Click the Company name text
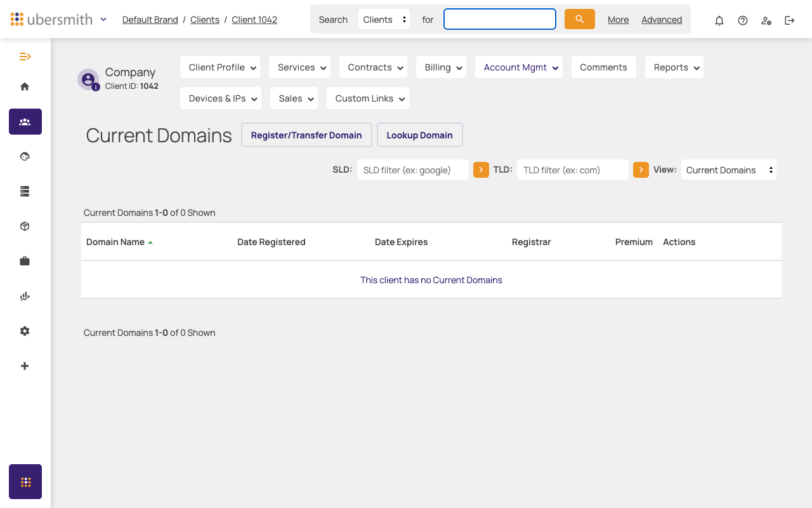 tap(131, 72)
